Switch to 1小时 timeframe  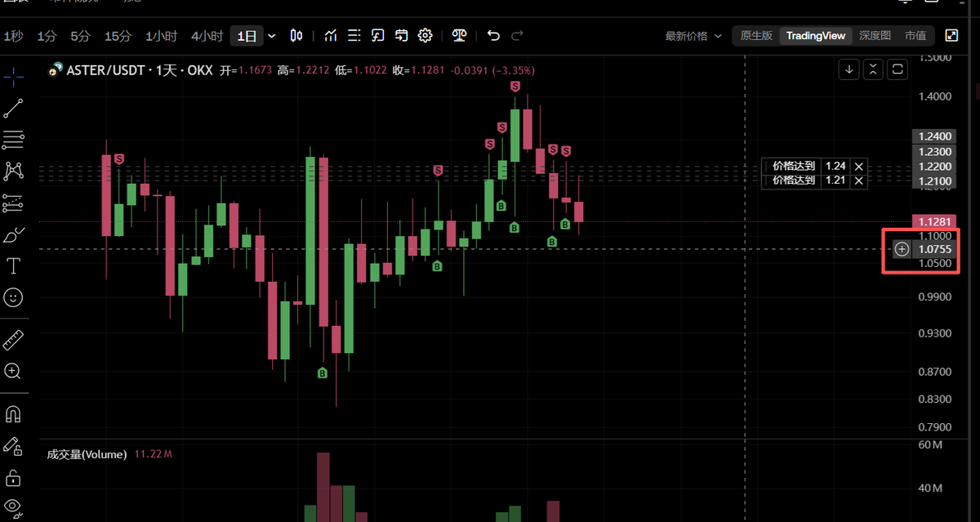point(161,36)
